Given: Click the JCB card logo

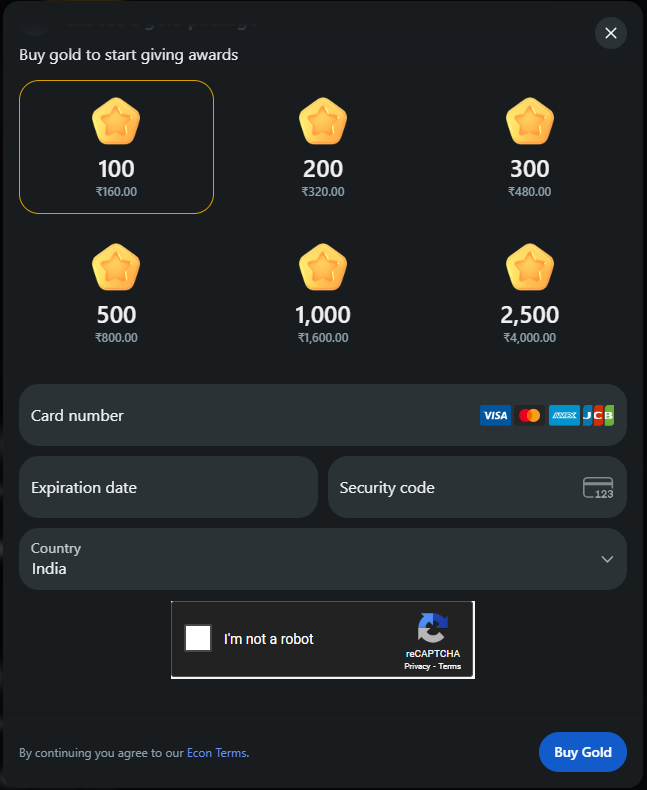Looking at the screenshot, I should pyautogui.click(x=598, y=415).
